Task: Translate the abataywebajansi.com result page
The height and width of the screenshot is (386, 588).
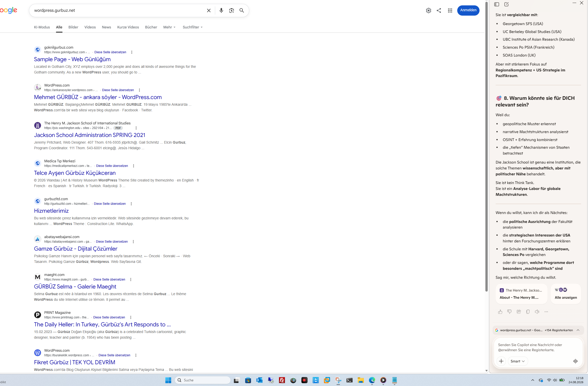Action: 112,242
